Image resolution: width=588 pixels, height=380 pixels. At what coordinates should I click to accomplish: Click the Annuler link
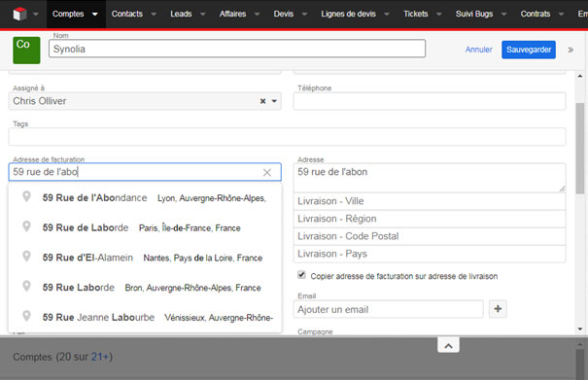pos(478,50)
